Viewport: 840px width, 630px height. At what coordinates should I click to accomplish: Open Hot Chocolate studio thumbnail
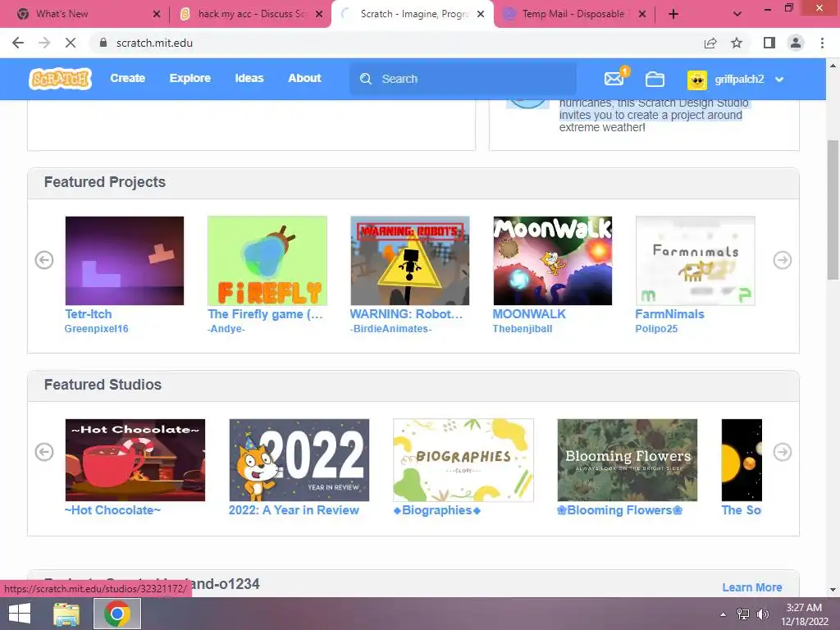(135, 460)
